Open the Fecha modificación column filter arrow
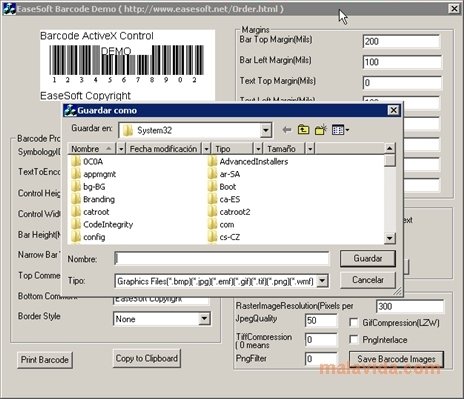 point(207,148)
